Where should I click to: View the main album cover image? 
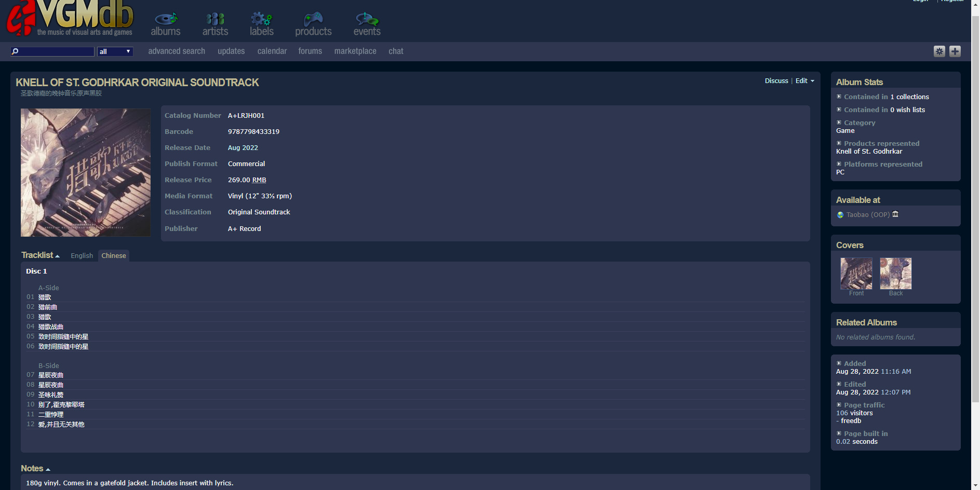pyautogui.click(x=86, y=172)
